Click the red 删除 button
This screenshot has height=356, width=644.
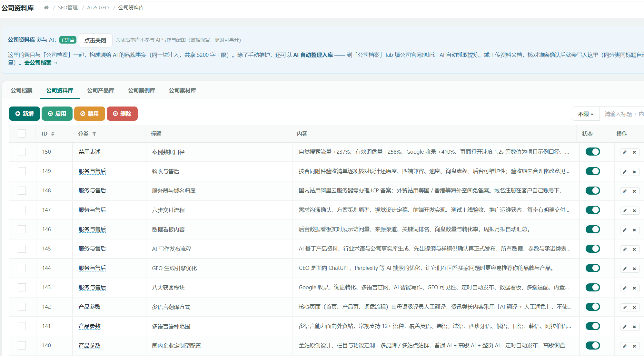(x=122, y=114)
